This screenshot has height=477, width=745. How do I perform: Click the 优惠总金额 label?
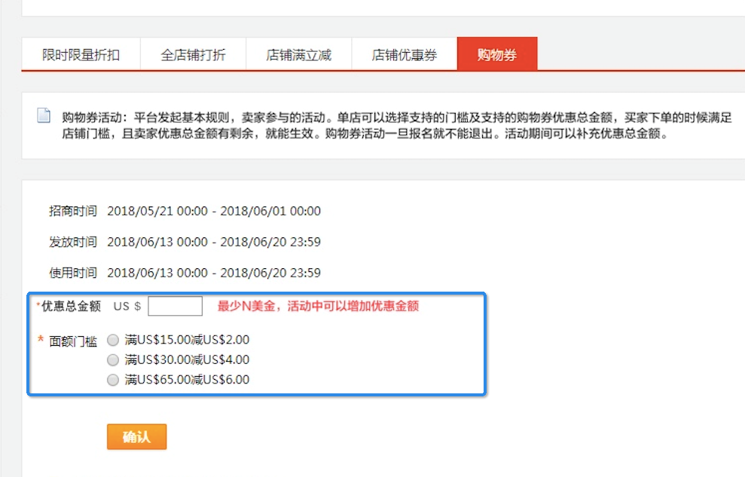pyautogui.click(x=71, y=306)
